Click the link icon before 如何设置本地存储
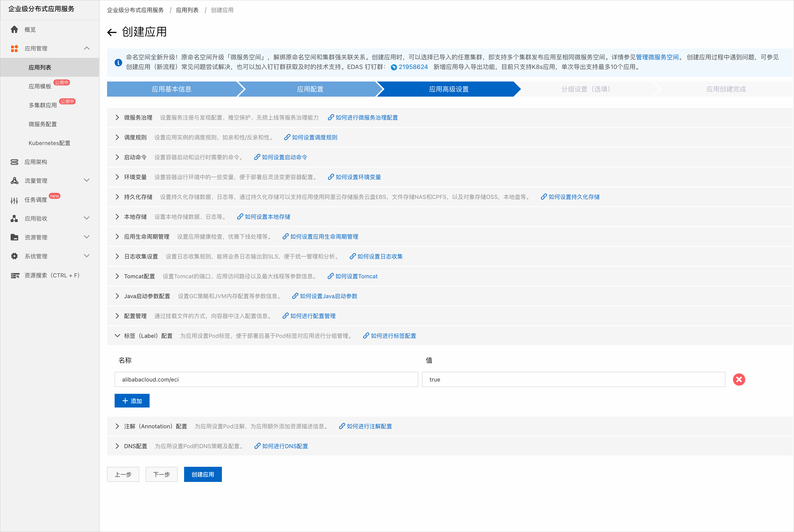The image size is (794, 532). click(240, 216)
